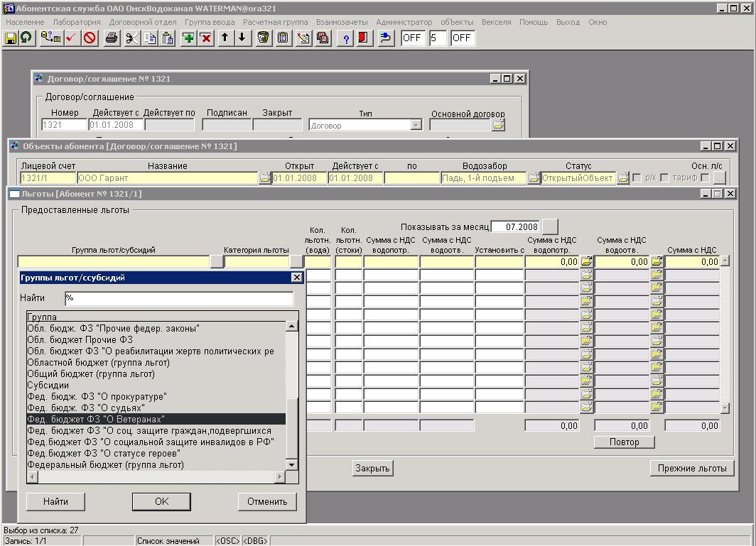Click the trash bin toolbar icon
The width and height of the screenshot is (756, 546).
pos(264,38)
